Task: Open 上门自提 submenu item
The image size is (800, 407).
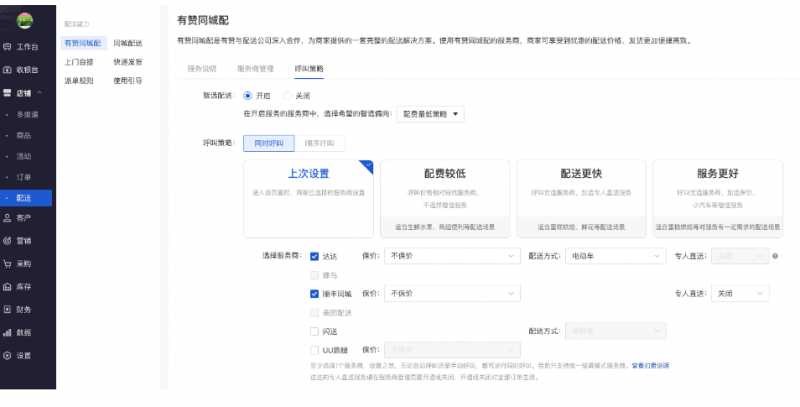Action: pyautogui.click(x=79, y=62)
